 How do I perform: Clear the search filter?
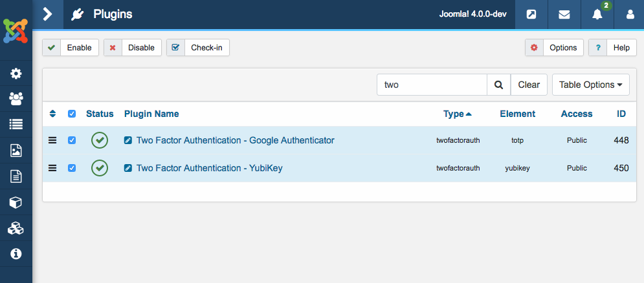pyautogui.click(x=529, y=85)
